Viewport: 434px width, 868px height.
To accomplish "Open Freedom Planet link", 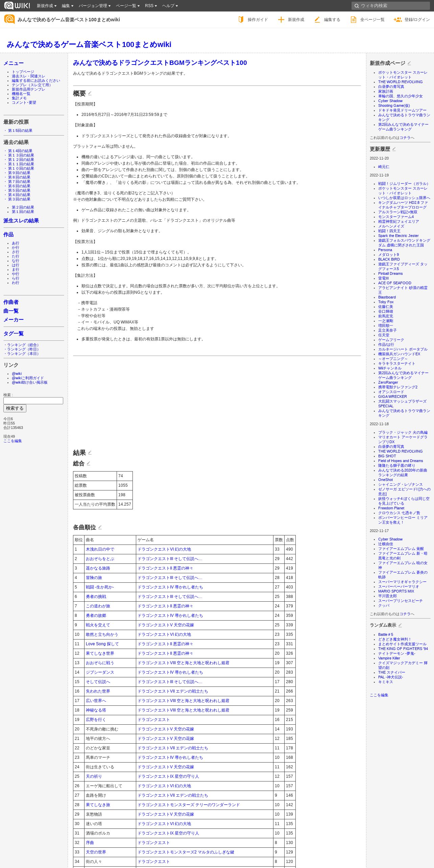I will pos(391,508).
